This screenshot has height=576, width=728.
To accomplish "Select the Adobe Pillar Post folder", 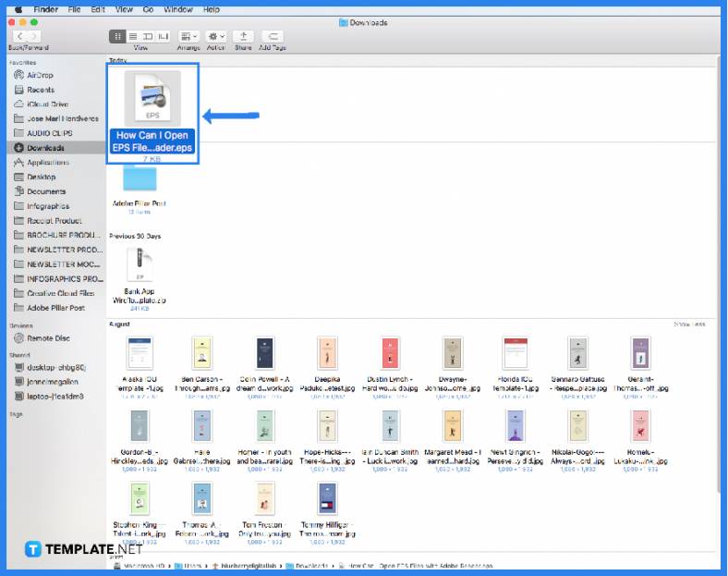I will click(x=140, y=179).
